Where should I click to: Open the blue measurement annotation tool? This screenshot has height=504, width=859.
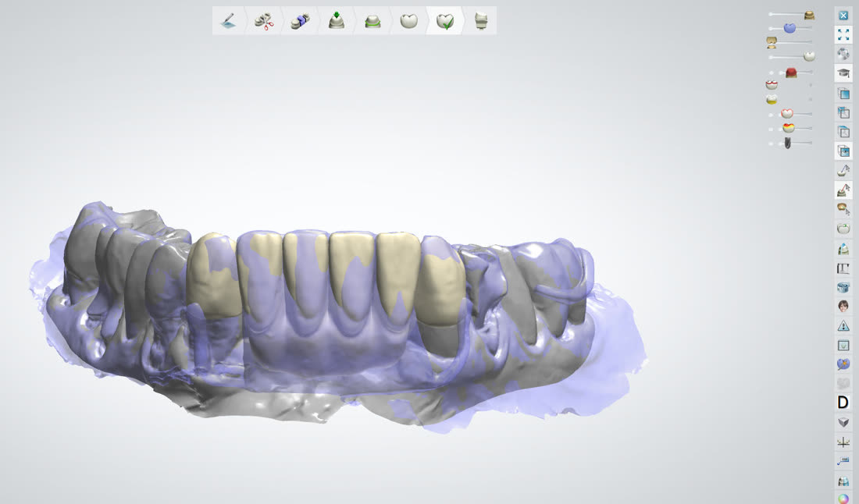843,461
